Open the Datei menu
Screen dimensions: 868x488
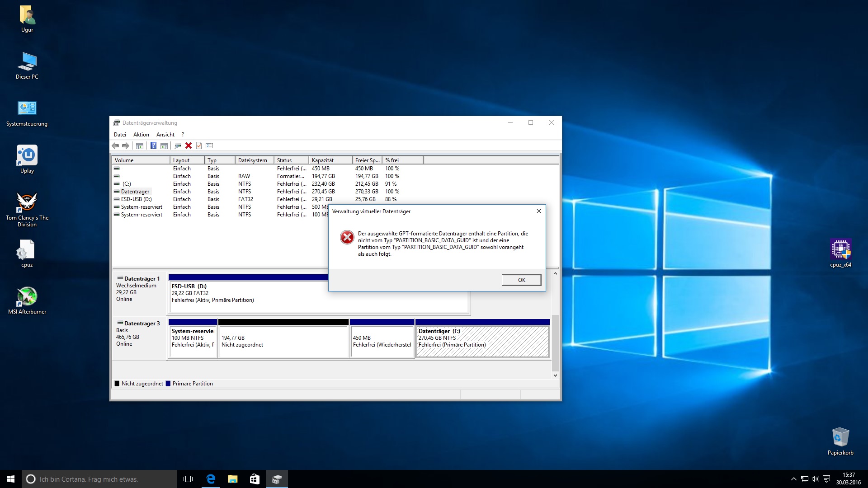[120, 135]
